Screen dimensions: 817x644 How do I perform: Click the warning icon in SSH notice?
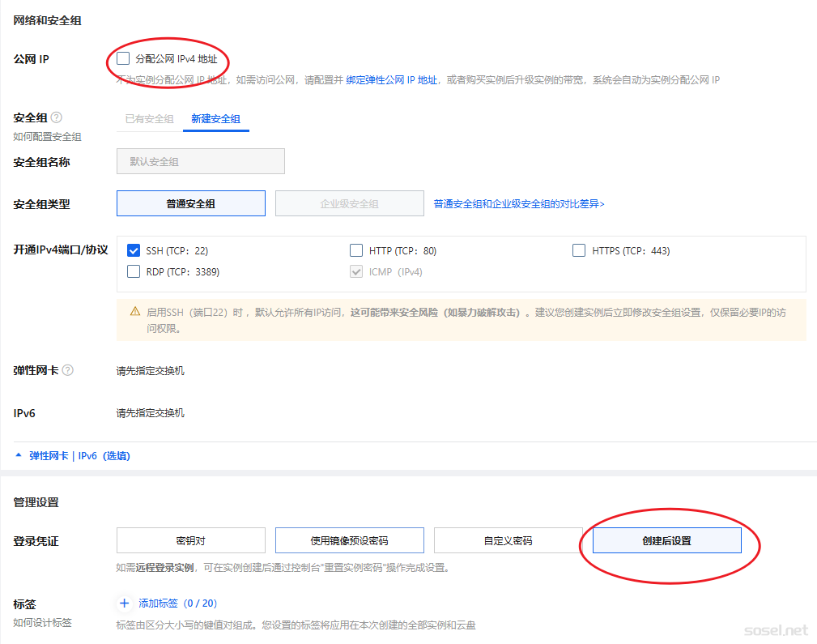coord(135,312)
